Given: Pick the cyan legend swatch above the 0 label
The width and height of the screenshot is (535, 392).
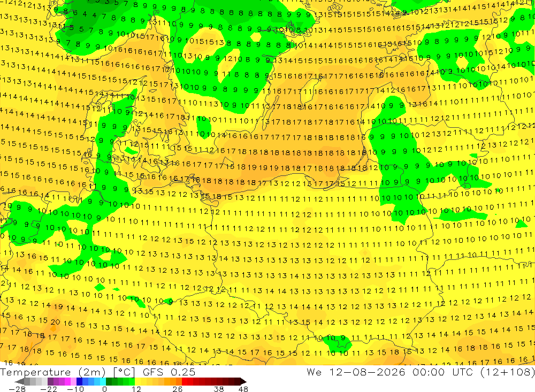Looking at the screenshot, I should [x=103, y=381].
